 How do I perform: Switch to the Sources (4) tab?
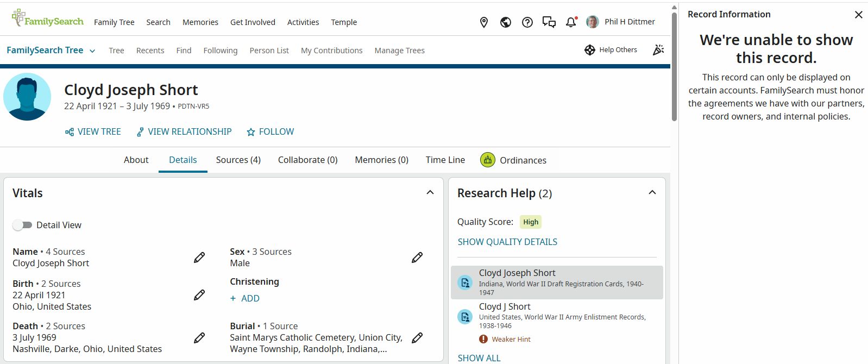[x=238, y=160]
